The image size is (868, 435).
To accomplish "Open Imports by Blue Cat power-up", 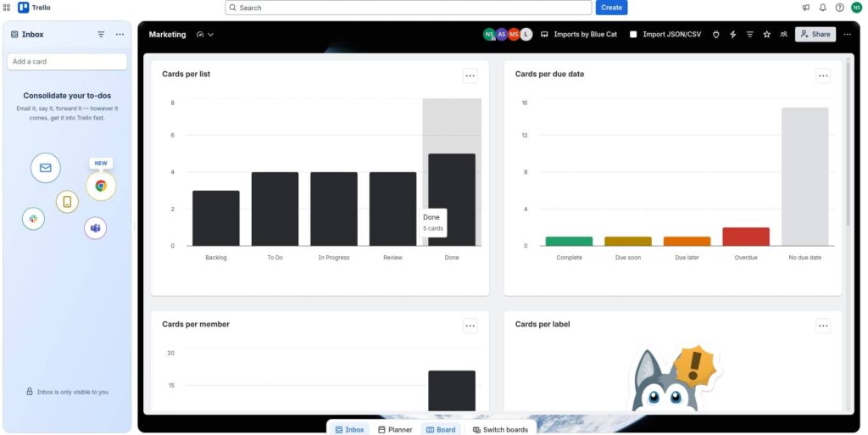I will pyautogui.click(x=578, y=34).
